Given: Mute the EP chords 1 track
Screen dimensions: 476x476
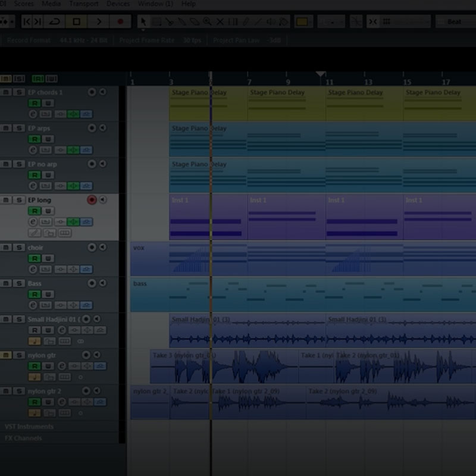Looking at the screenshot, I should (6, 92).
